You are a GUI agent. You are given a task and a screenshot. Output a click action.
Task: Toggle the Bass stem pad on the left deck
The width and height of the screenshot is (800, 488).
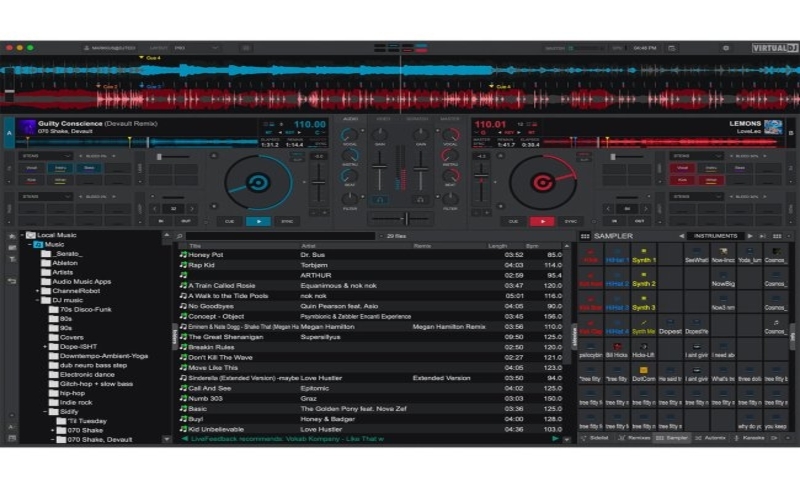[x=89, y=168]
